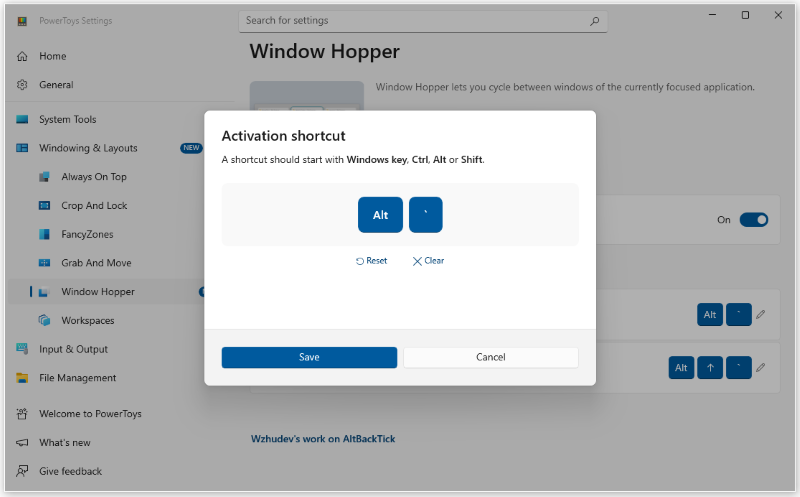Toggle Window Hopper On switch
This screenshot has height=497, width=800.
click(754, 220)
